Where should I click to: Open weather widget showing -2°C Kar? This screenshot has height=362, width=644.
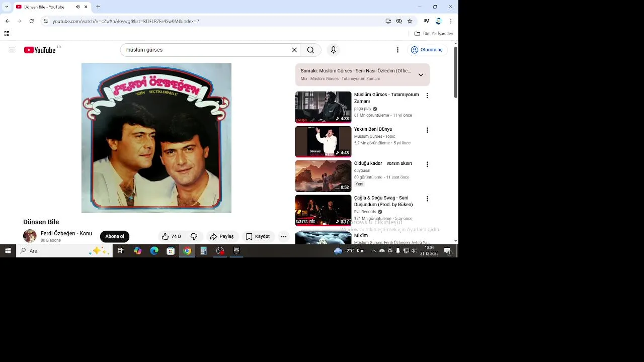349,251
